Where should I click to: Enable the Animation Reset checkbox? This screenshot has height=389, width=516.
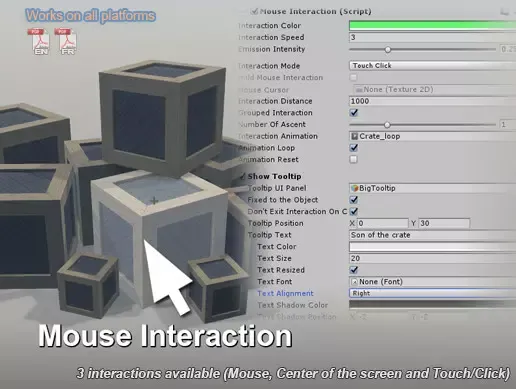point(353,159)
